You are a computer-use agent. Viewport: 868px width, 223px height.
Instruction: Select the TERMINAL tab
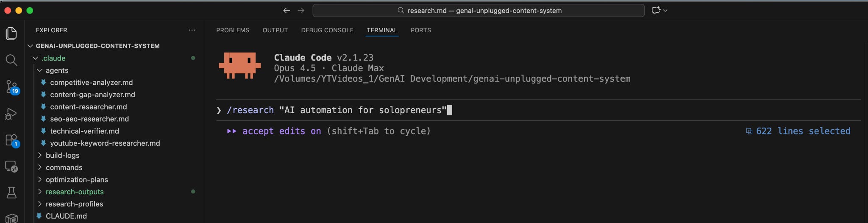[382, 30]
